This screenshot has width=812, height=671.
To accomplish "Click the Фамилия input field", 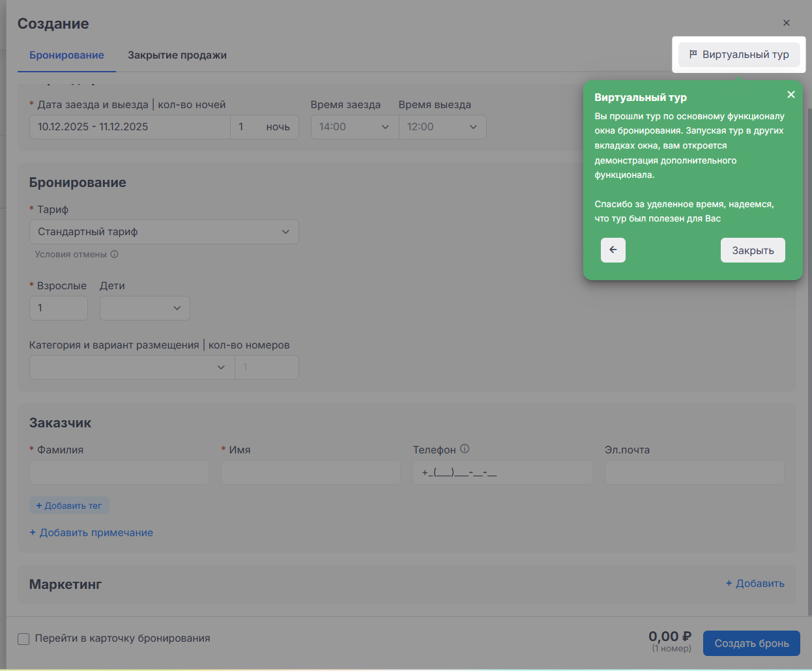I will pyautogui.click(x=119, y=473).
